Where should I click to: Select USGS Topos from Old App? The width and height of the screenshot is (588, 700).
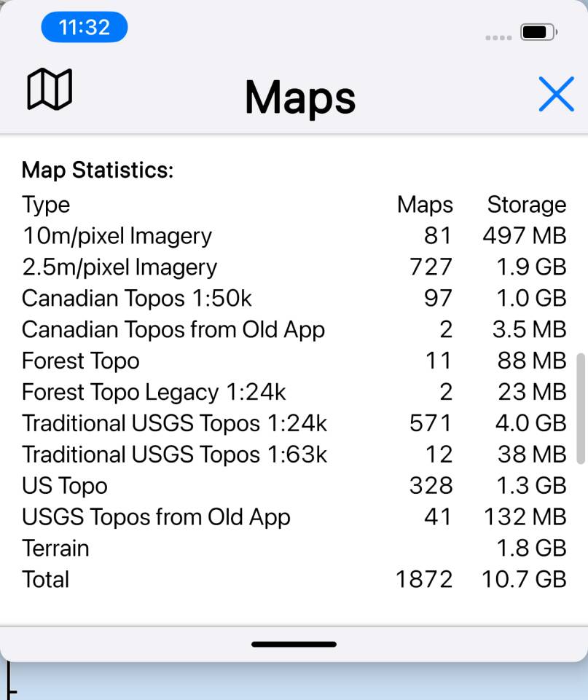pyautogui.click(x=156, y=517)
